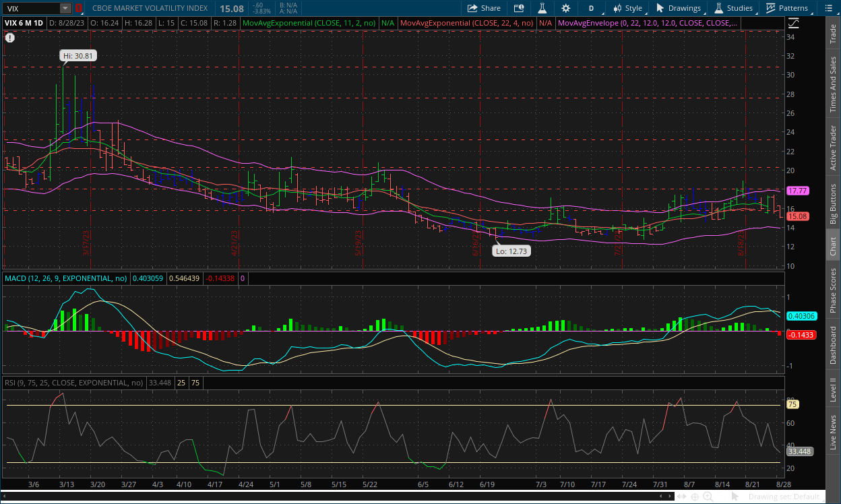The height and width of the screenshot is (504, 841).
Task: Click the 0.403059 MACD value in study header
Action: coord(147,278)
